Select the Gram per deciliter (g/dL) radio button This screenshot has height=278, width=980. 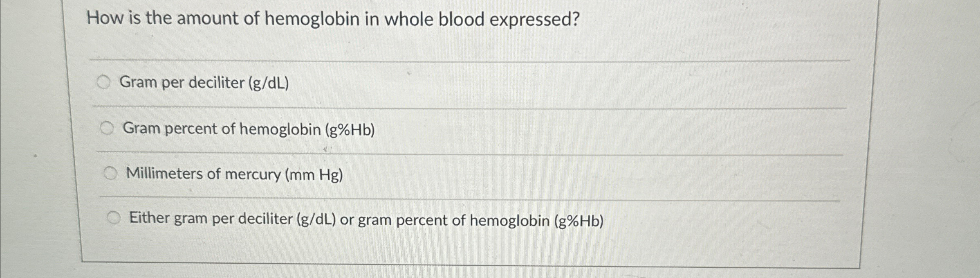pos(103,82)
